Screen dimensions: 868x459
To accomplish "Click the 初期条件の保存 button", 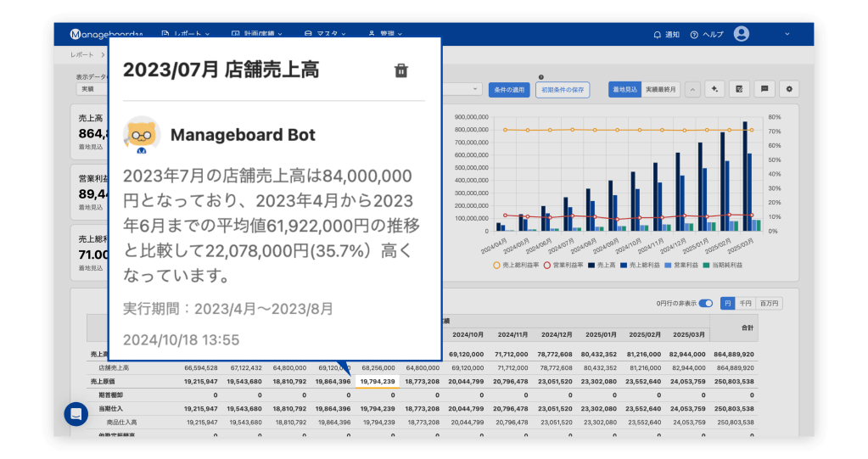I will 563,89.
